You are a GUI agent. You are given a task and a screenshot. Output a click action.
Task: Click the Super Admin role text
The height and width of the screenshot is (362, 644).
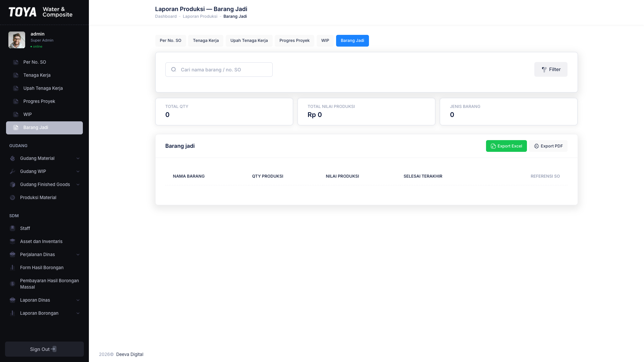click(42, 40)
